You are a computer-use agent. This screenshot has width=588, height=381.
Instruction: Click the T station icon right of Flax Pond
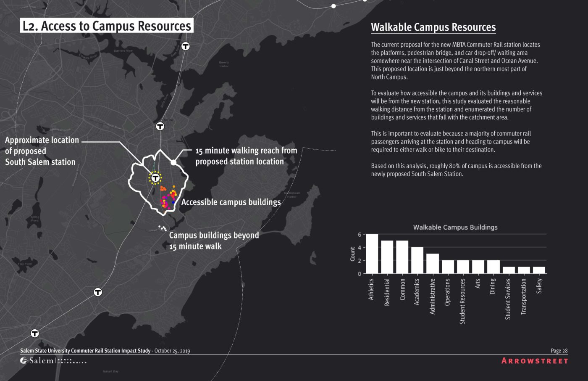[98, 292]
